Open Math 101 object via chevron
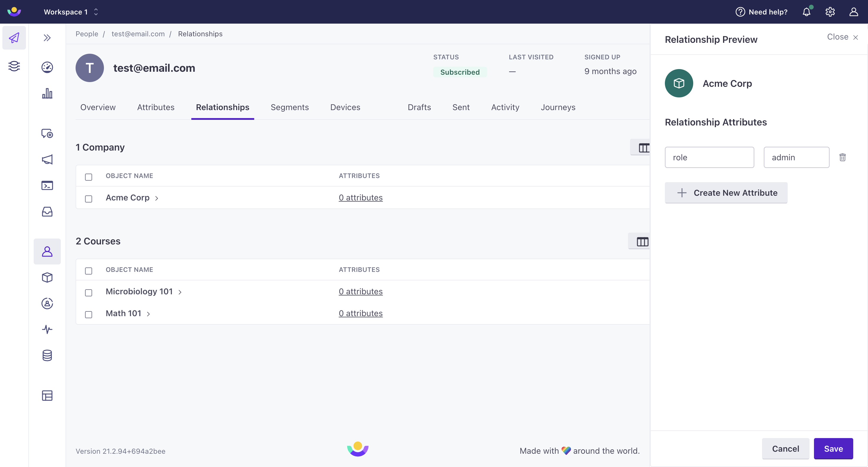 148,314
